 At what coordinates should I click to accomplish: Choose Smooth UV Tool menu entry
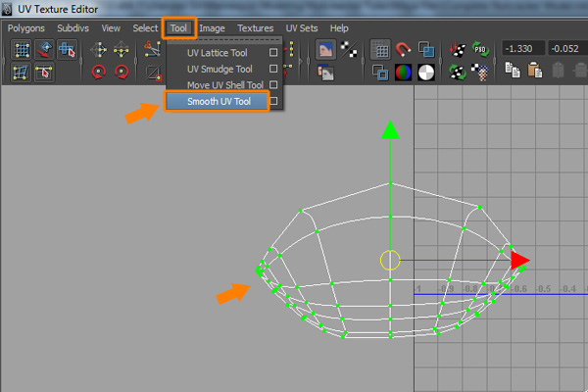(x=219, y=101)
